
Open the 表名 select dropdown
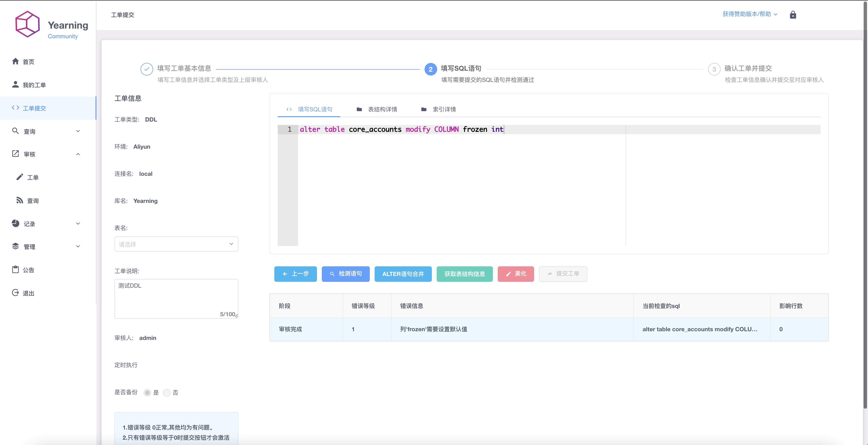click(x=176, y=244)
